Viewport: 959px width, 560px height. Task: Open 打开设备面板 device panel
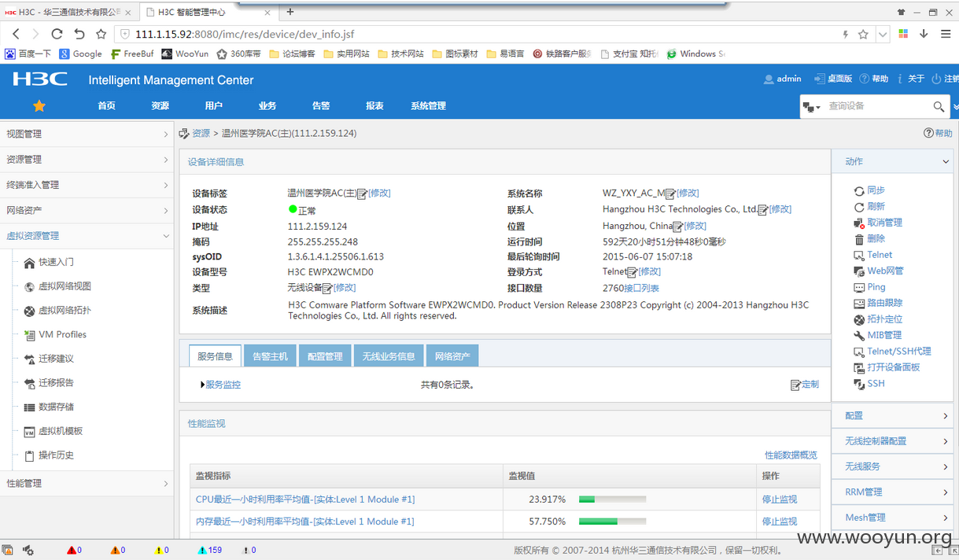pos(894,367)
